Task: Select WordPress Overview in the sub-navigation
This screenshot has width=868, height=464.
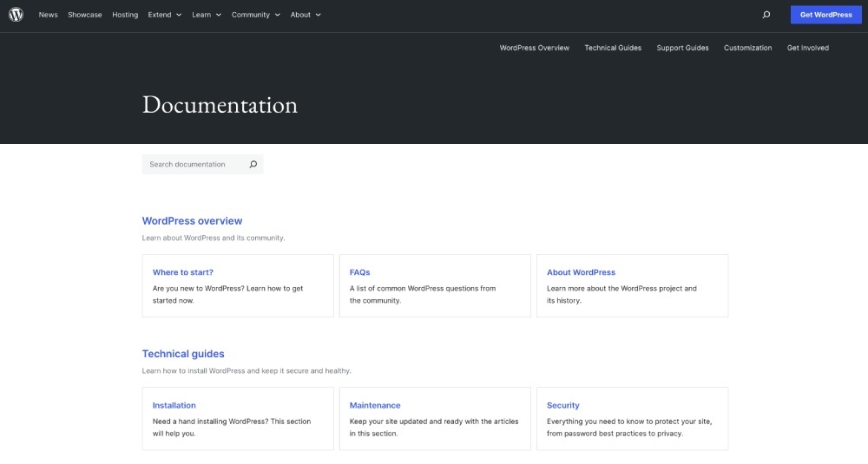Action: [534, 48]
